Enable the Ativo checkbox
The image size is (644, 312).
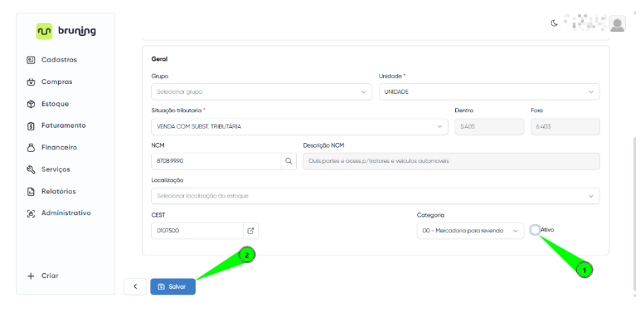coord(535,229)
